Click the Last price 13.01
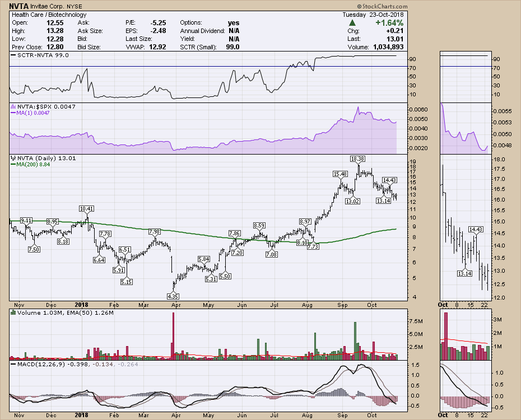The image size is (521, 420). click(x=395, y=39)
